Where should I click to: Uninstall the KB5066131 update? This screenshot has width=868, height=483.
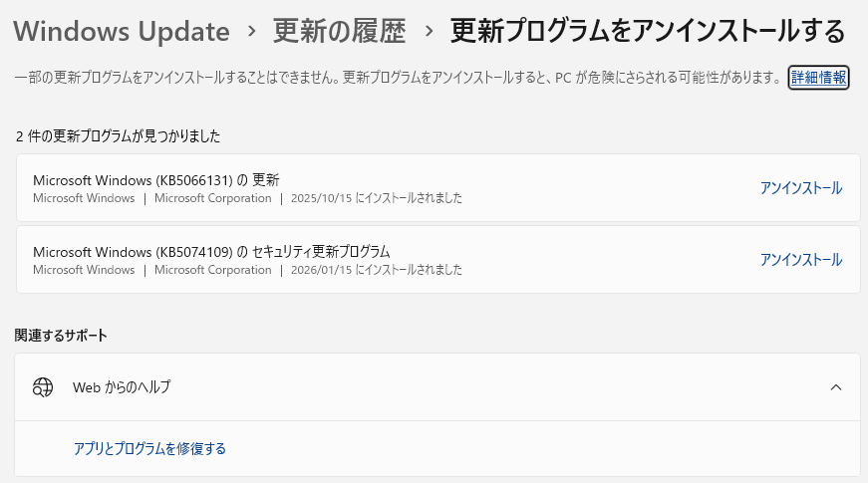coord(801,188)
